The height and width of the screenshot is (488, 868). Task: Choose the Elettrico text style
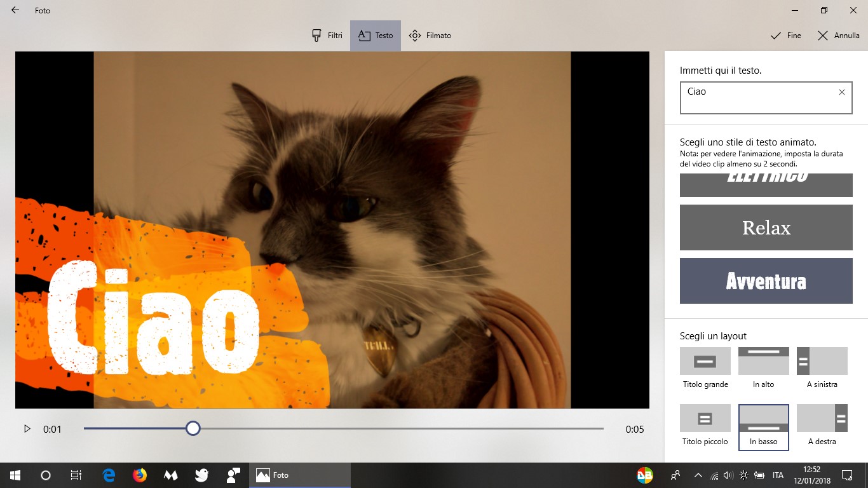pyautogui.click(x=766, y=185)
